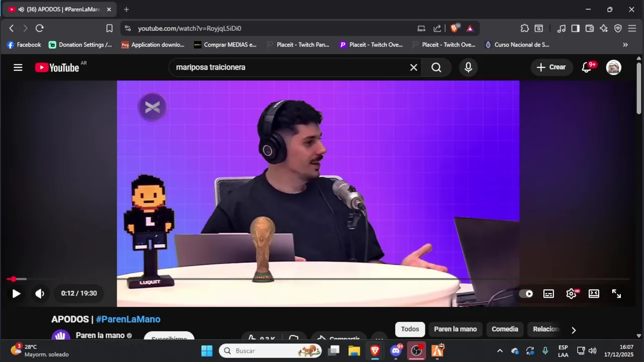Open the Paren la mano channel avatar

click(61, 336)
